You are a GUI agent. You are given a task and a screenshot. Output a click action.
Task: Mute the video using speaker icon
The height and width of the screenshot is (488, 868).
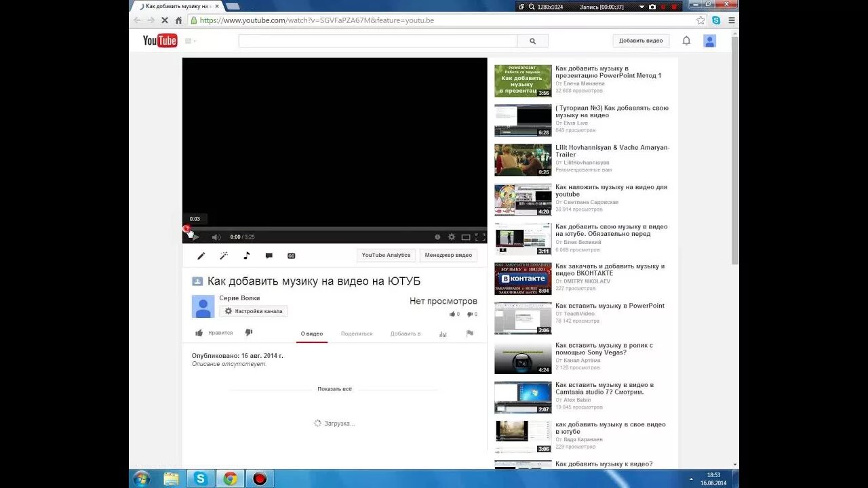coord(216,237)
